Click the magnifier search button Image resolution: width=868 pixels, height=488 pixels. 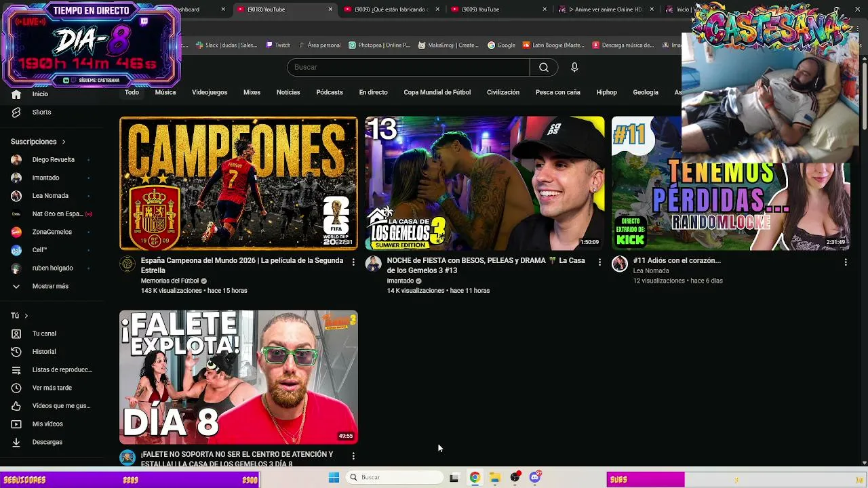click(x=544, y=67)
